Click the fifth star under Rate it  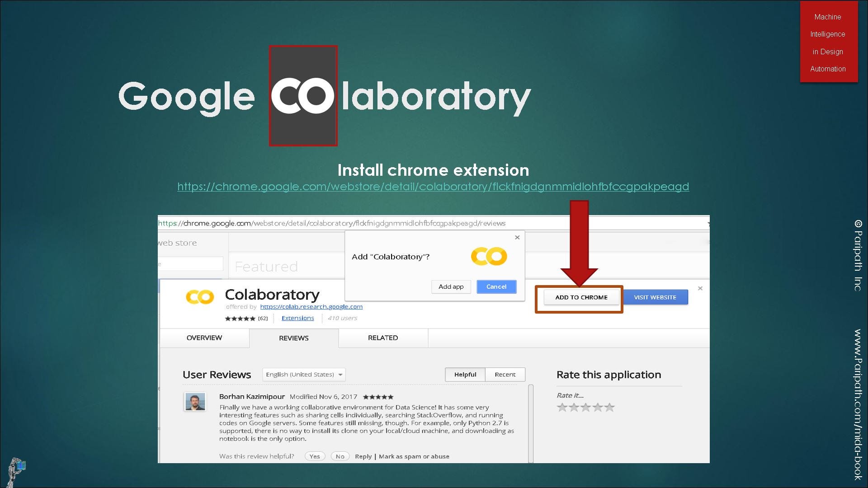point(609,407)
